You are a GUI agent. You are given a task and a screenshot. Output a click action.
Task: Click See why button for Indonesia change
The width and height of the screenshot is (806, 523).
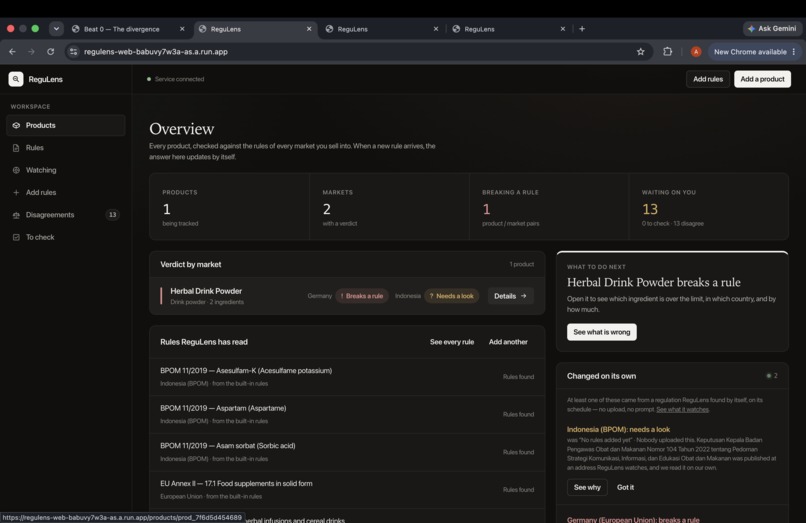pos(587,488)
